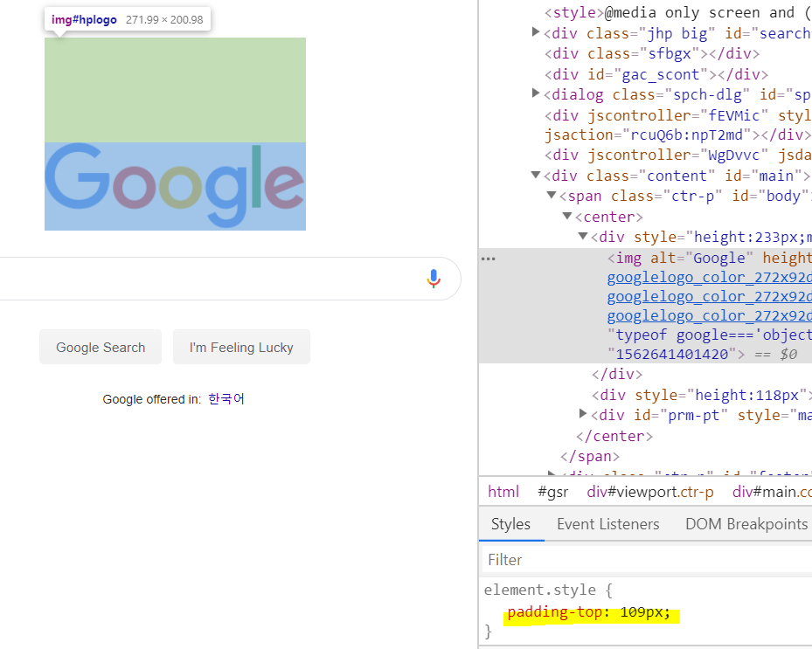Click the Google logo image

point(175,186)
